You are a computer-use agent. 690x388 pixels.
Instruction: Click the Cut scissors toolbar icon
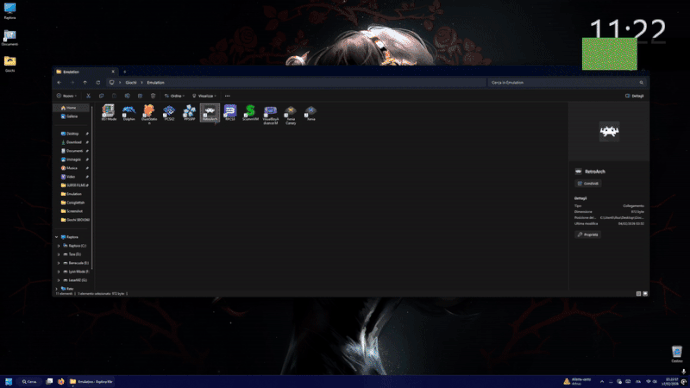pyautogui.click(x=88, y=95)
